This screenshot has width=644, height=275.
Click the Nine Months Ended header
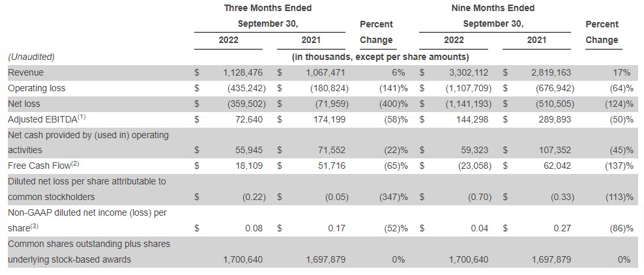click(x=493, y=8)
